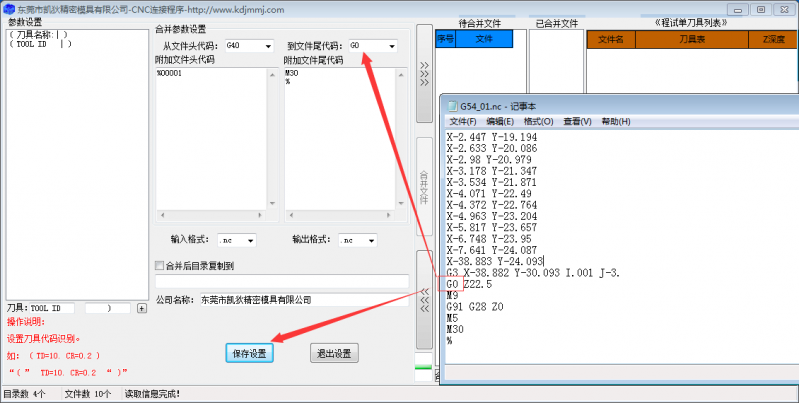The height and width of the screenshot is (403, 799).
Task: Expand the 输出格式 .nc dropdown
Action: coord(358,240)
